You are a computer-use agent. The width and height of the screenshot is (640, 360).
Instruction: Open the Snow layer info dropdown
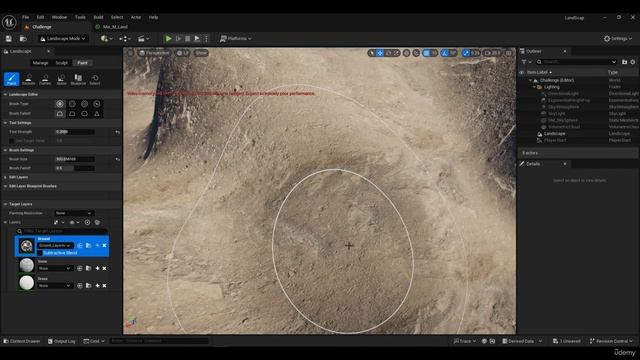[x=56, y=268]
